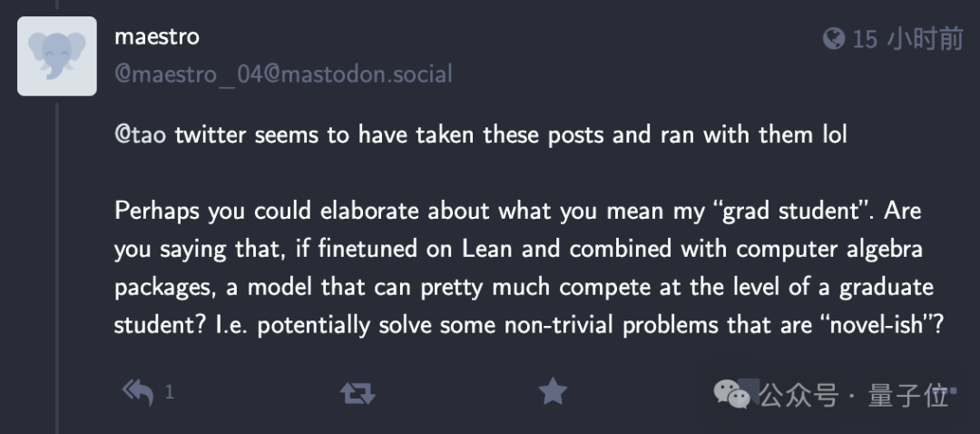Image resolution: width=980 pixels, height=434 pixels.
Task: Reply to maestro's post via arrow icon
Action: coord(137,392)
